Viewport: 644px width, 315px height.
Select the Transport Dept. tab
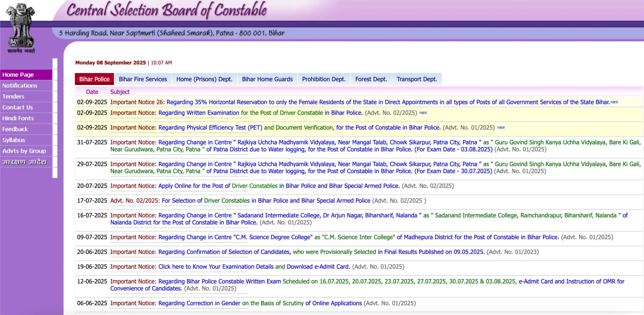pos(417,79)
